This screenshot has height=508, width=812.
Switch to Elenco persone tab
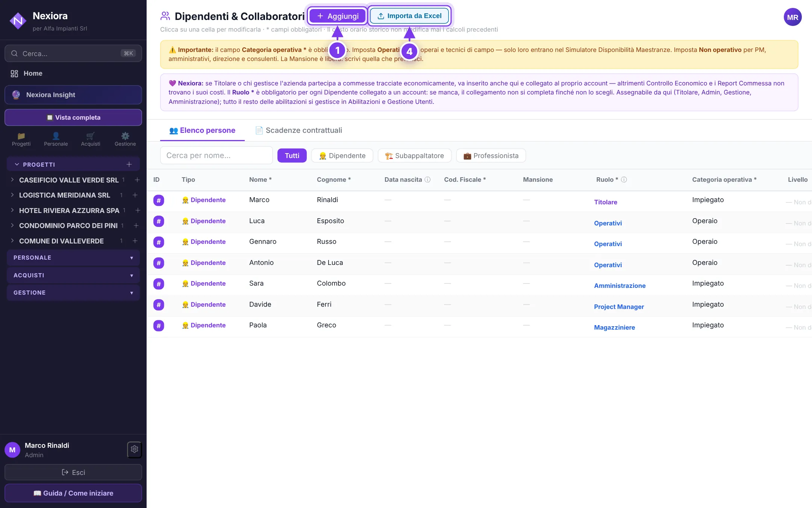202,130
